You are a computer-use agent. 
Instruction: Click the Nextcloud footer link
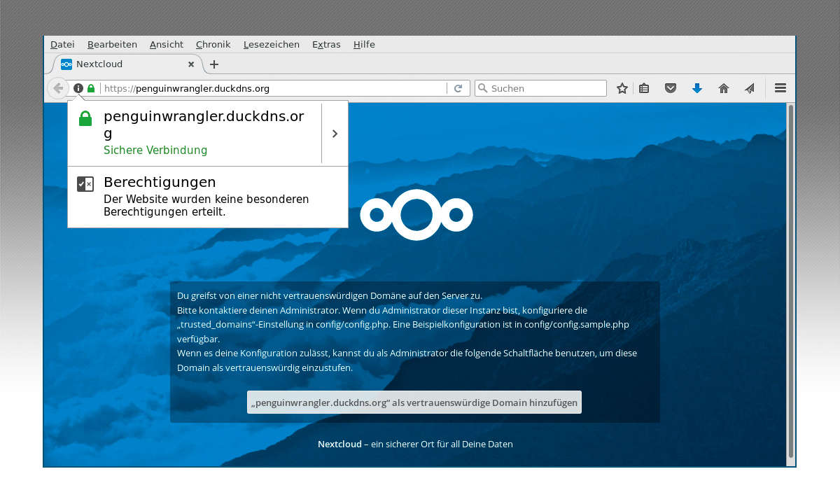click(339, 444)
